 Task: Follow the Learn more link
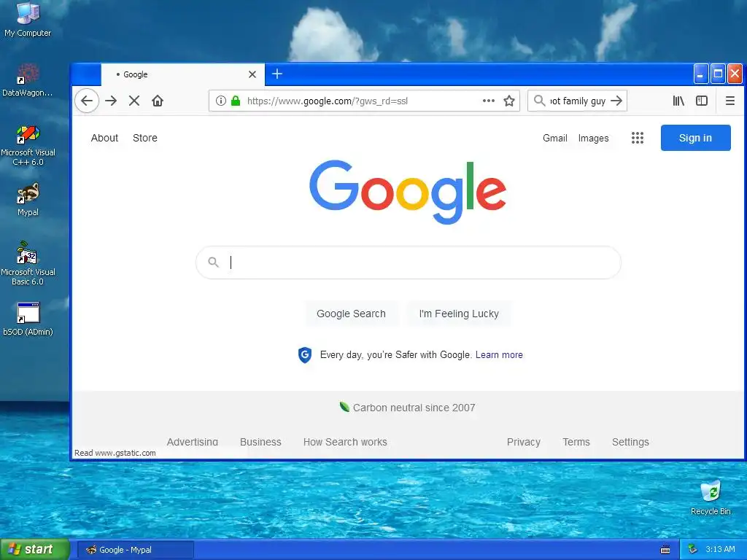[x=499, y=355]
